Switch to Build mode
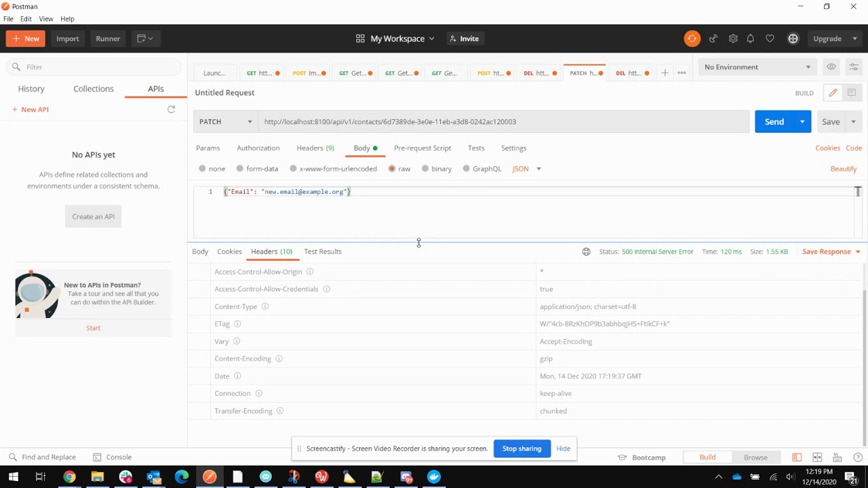 tap(707, 457)
